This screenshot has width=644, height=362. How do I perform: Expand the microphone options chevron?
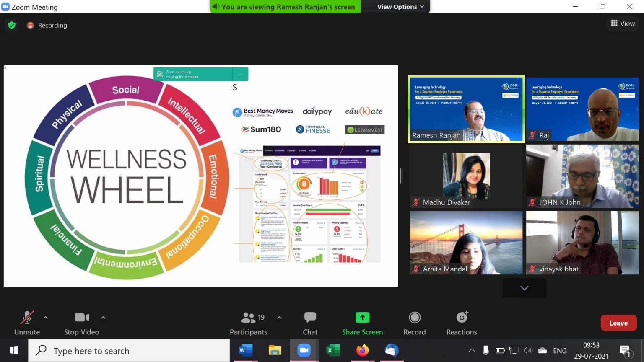click(46, 317)
